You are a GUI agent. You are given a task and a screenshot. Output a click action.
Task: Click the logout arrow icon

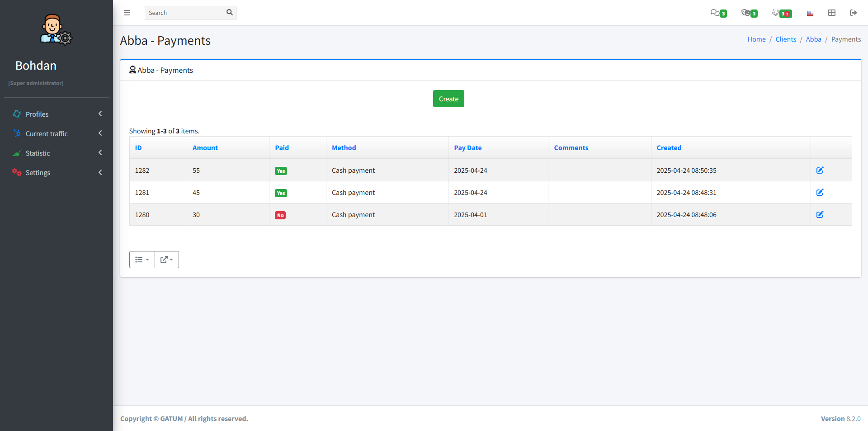click(x=853, y=13)
